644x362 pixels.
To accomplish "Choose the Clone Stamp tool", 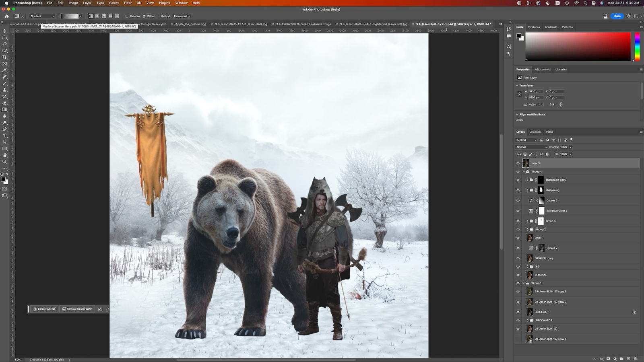I will point(5,90).
